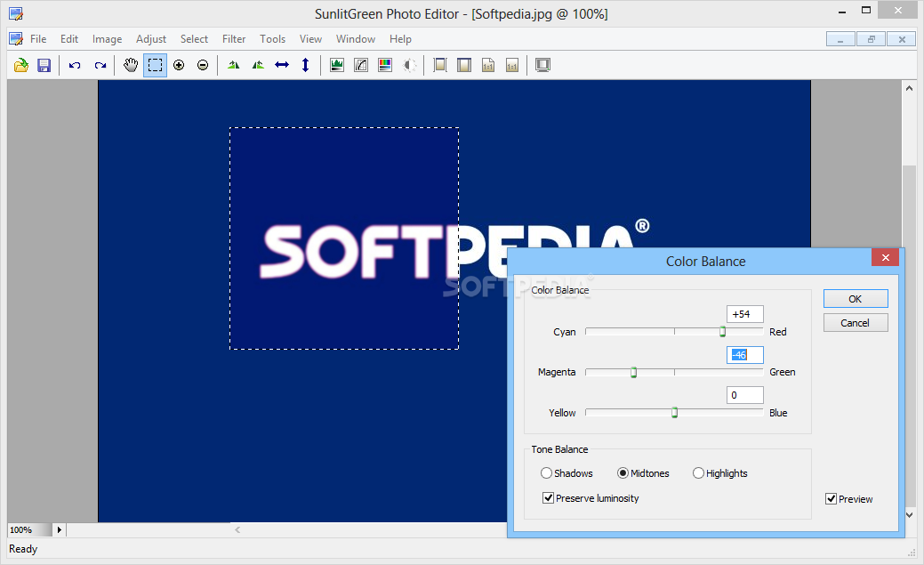Click the Cyan-Red slider handle
The width and height of the screenshot is (924, 565).
722,332
